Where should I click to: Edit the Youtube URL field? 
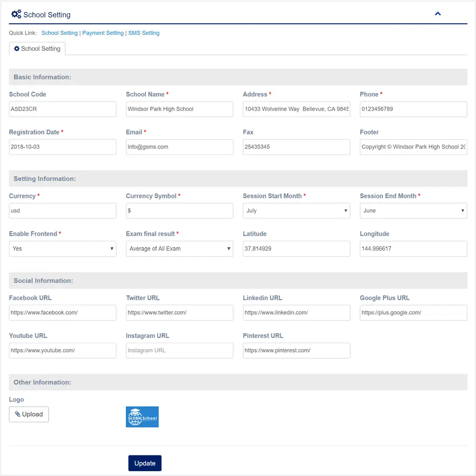pos(62,351)
